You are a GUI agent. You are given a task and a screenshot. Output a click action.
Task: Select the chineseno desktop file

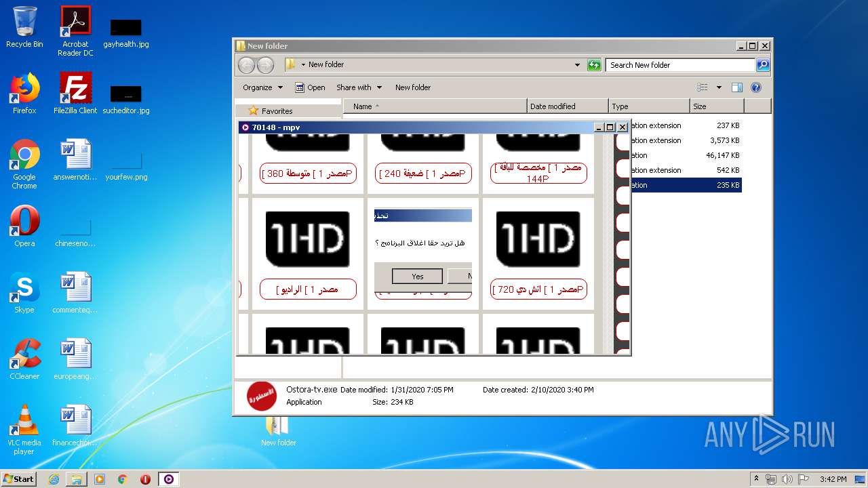(75, 233)
